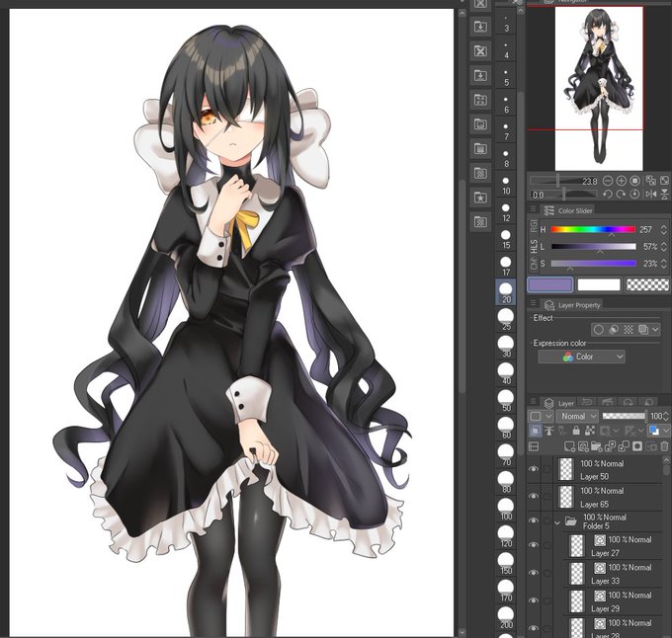Click the L value stepper arrows
The image size is (672, 638).
(664, 247)
